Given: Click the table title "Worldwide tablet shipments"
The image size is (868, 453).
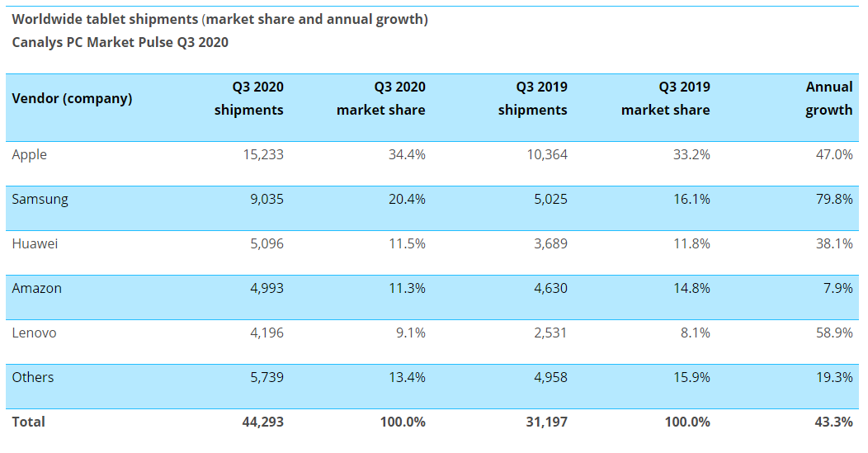Looking at the screenshot, I should click(105, 20).
